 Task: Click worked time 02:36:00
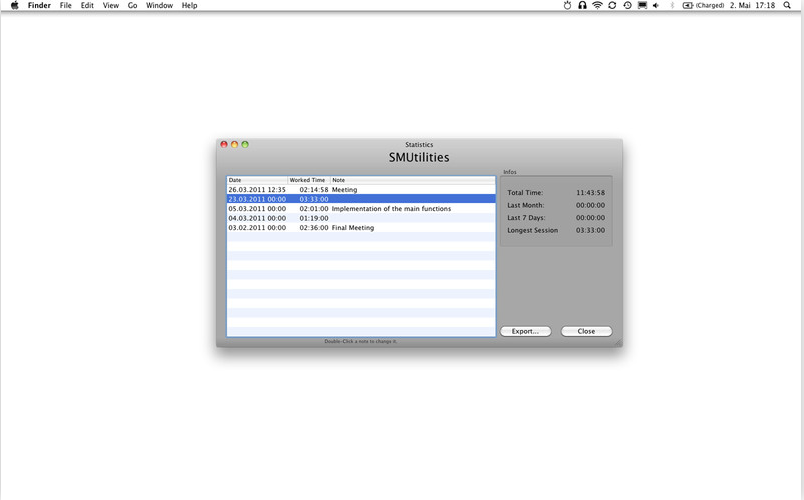pyautogui.click(x=314, y=228)
